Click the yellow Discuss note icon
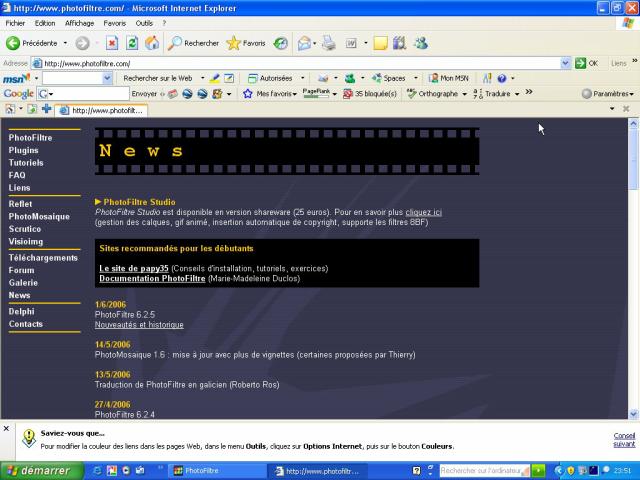 tap(380, 43)
